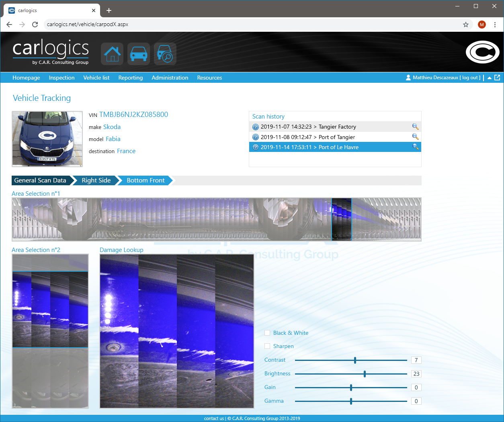The width and height of the screenshot is (504, 422).
Task: Switch to the General Scan Data step
Action: tap(42, 180)
